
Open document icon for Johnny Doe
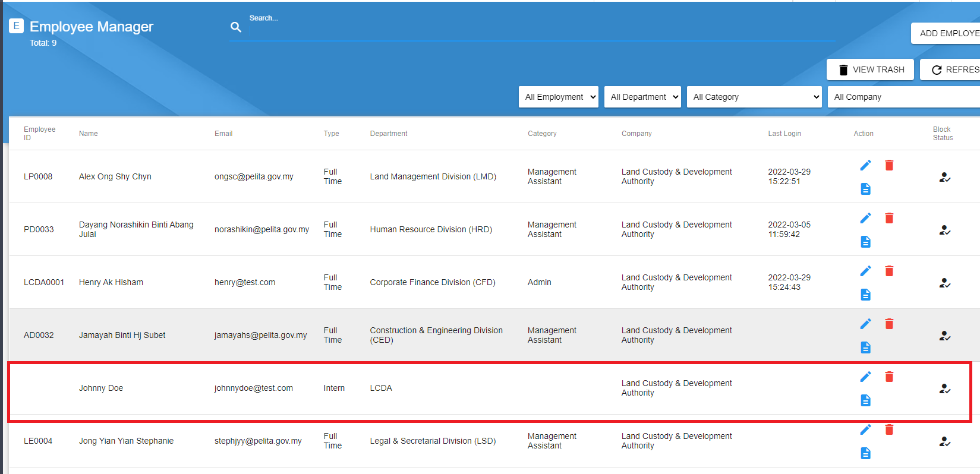[x=865, y=400]
